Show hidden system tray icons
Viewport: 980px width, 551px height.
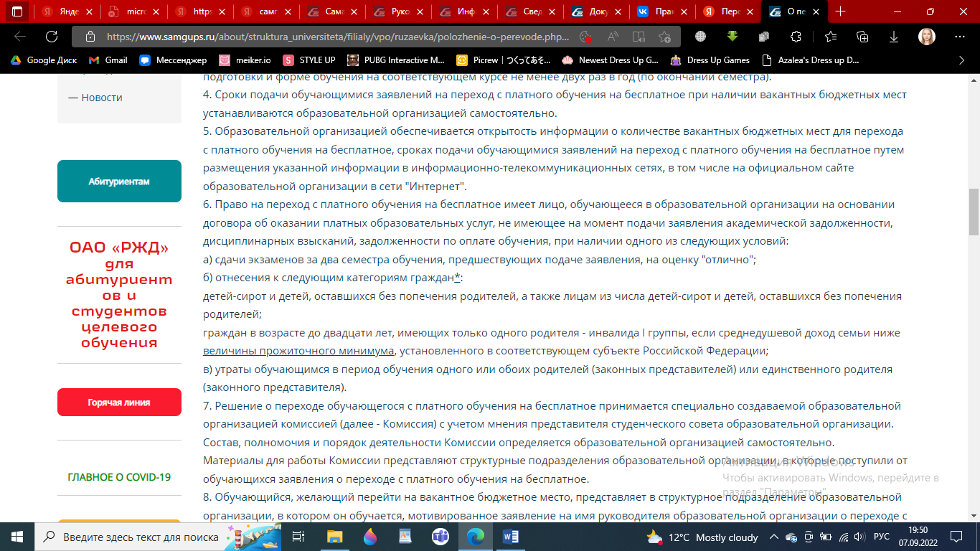tap(774, 537)
